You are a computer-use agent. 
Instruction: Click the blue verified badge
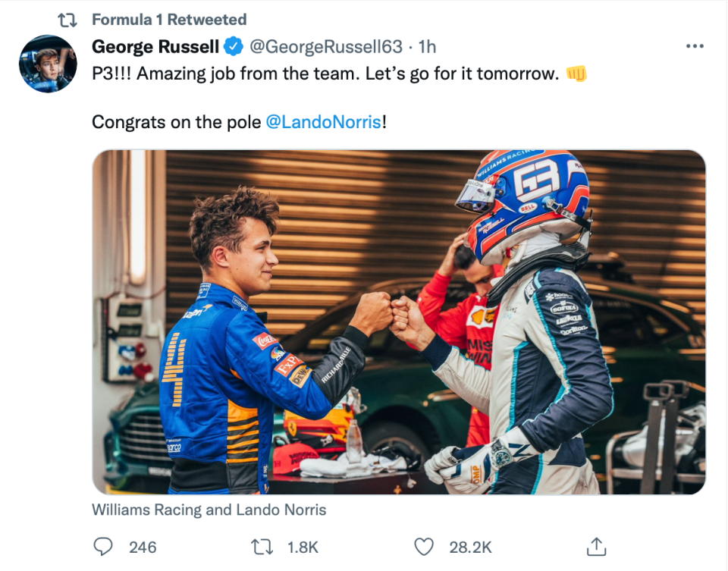234,46
